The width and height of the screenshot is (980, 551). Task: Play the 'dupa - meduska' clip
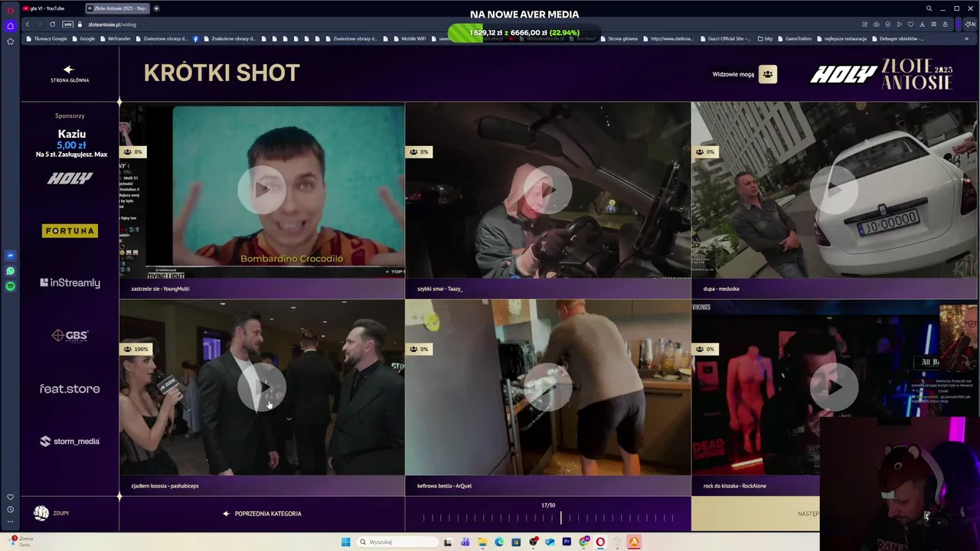point(834,189)
